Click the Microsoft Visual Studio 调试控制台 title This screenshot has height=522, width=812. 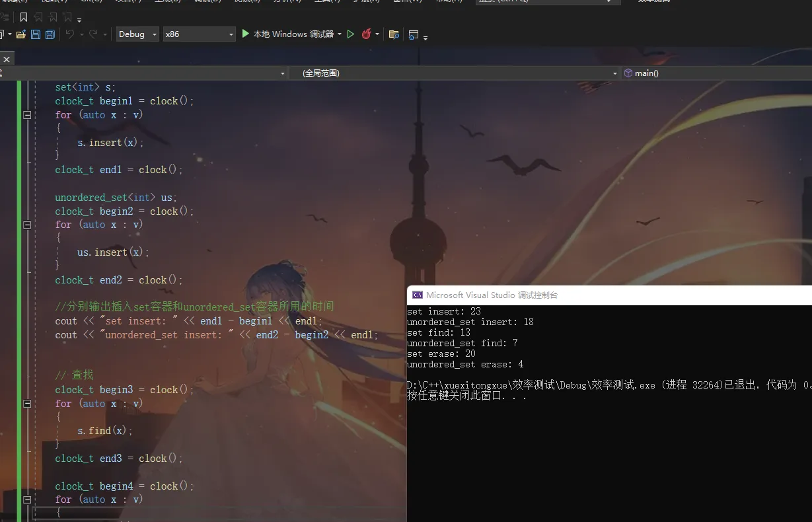point(492,295)
